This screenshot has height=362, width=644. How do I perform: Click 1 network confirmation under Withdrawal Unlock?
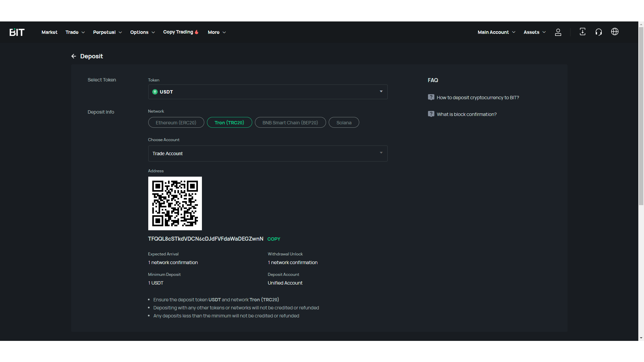pos(292,262)
